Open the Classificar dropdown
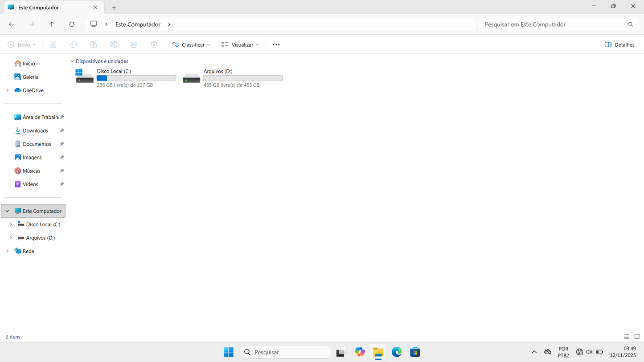Image resolution: width=644 pixels, height=362 pixels. (x=190, y=45)
